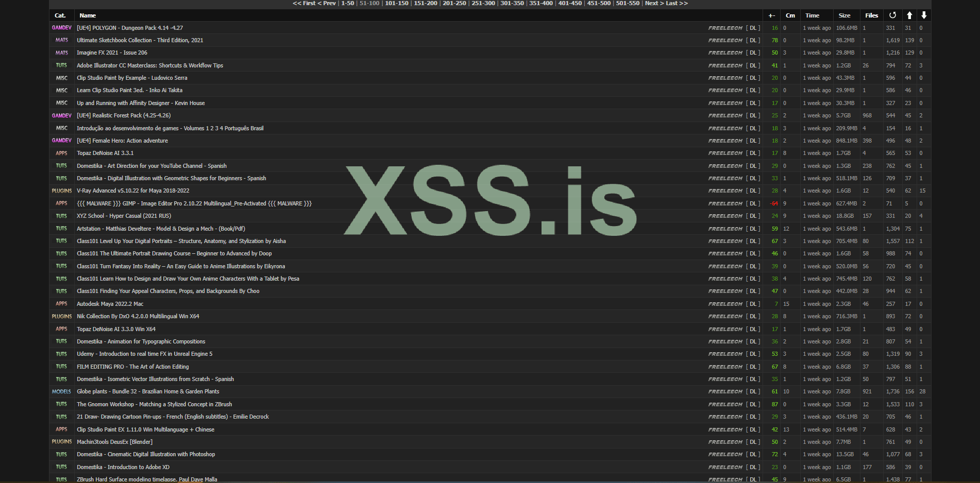
Task: Open the 21 Draw Drawing Cartoon Pin-ups torrent
Action: (173, 417)
